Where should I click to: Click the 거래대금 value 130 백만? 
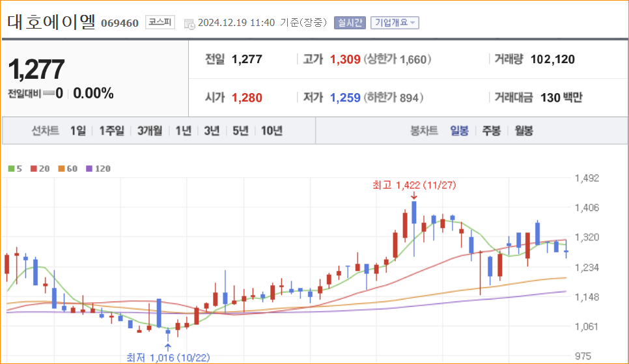pos(561,98)
